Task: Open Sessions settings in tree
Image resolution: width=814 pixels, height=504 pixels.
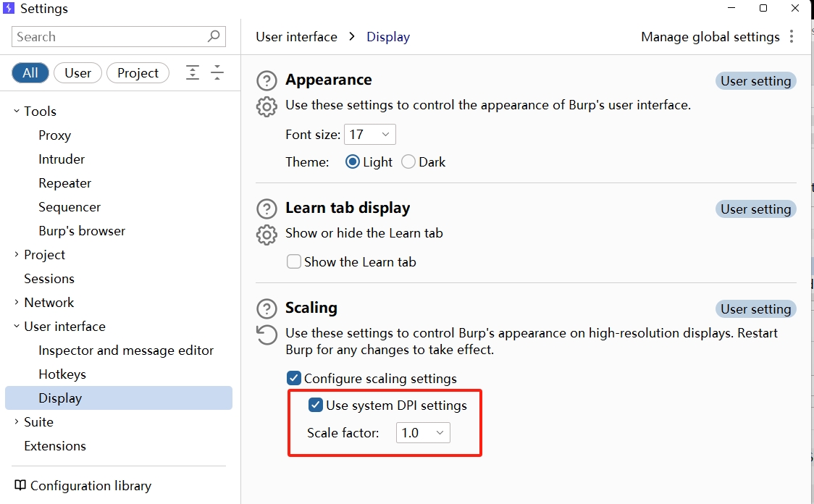Action: [x=49, y=279]
